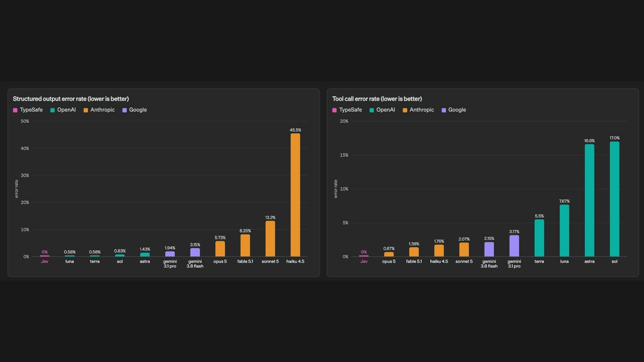Click the 'Tool call error rate' chart title
Viewport: 644px width, 362px height.
[x=377, y=99]
